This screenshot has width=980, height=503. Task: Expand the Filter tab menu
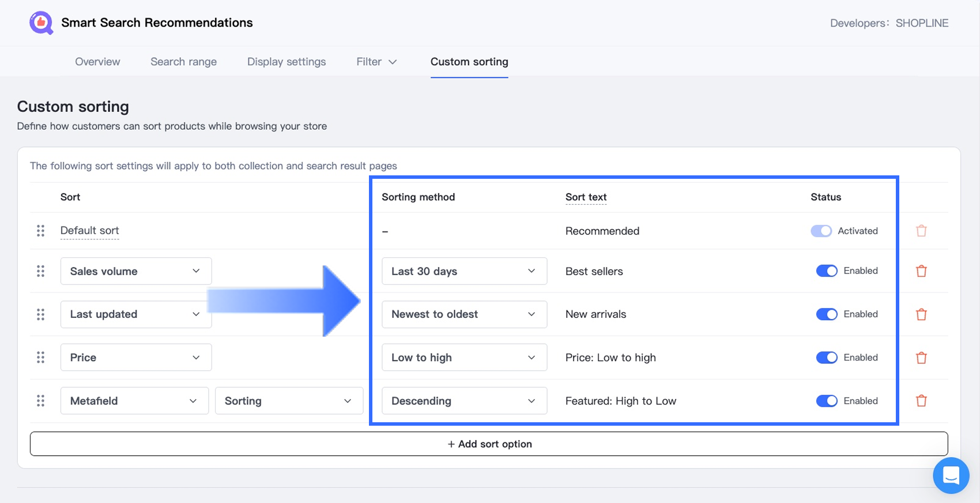coord(376,62)
